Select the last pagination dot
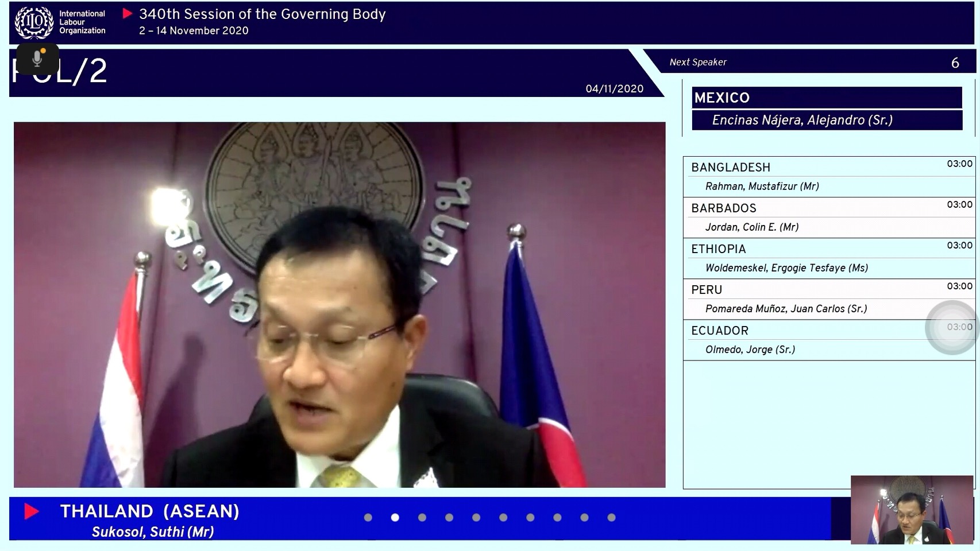The width and height of the screenshot is (980, 551). [611, 518]
